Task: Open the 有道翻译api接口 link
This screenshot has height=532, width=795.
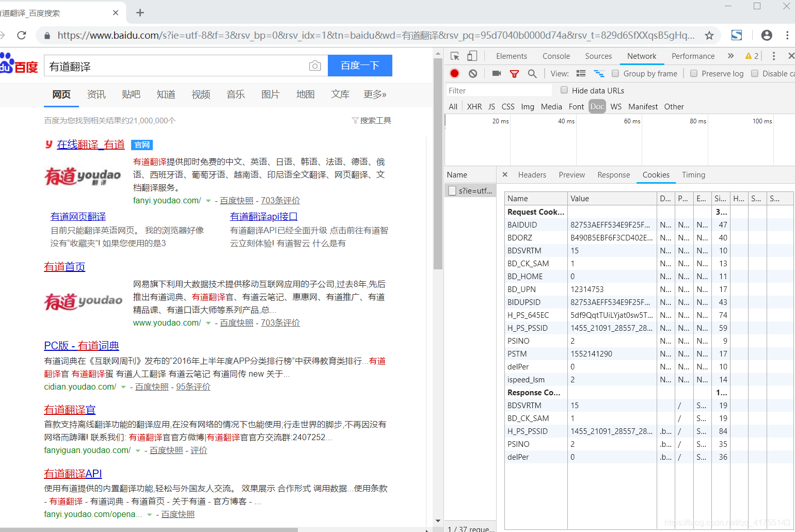Action: [263, 217]
